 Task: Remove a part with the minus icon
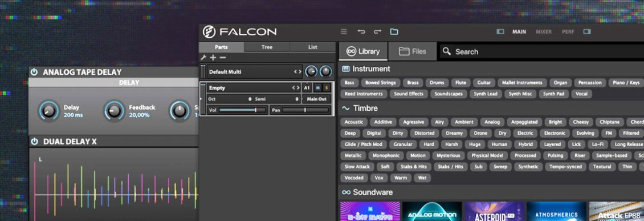coord(223,58)
